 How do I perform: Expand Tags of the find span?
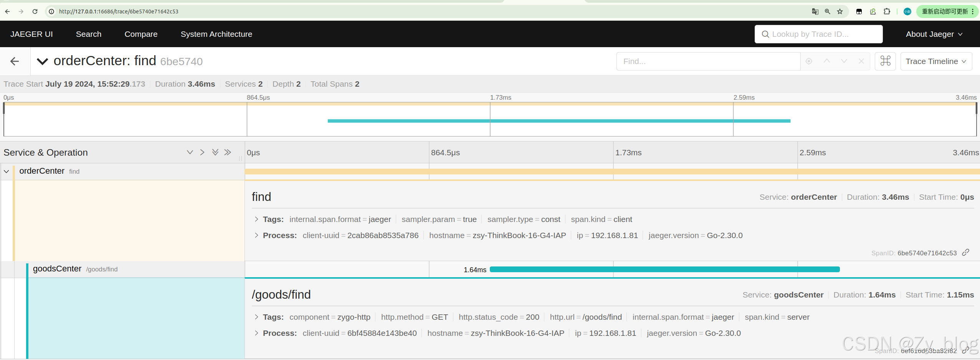(256, 219)
